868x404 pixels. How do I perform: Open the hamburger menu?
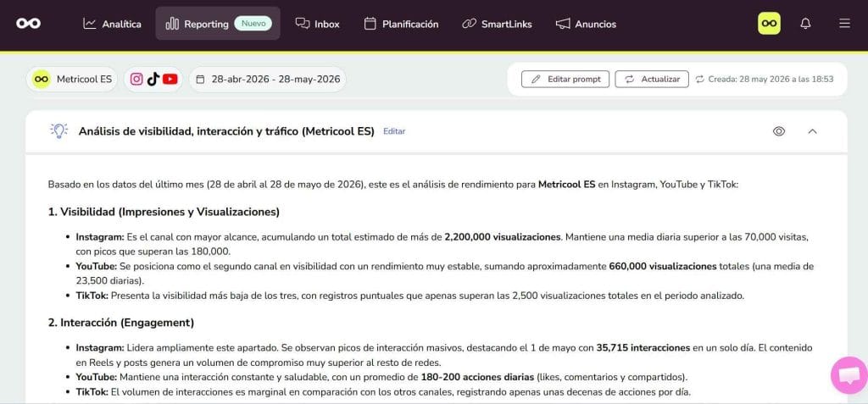(844, 23)
